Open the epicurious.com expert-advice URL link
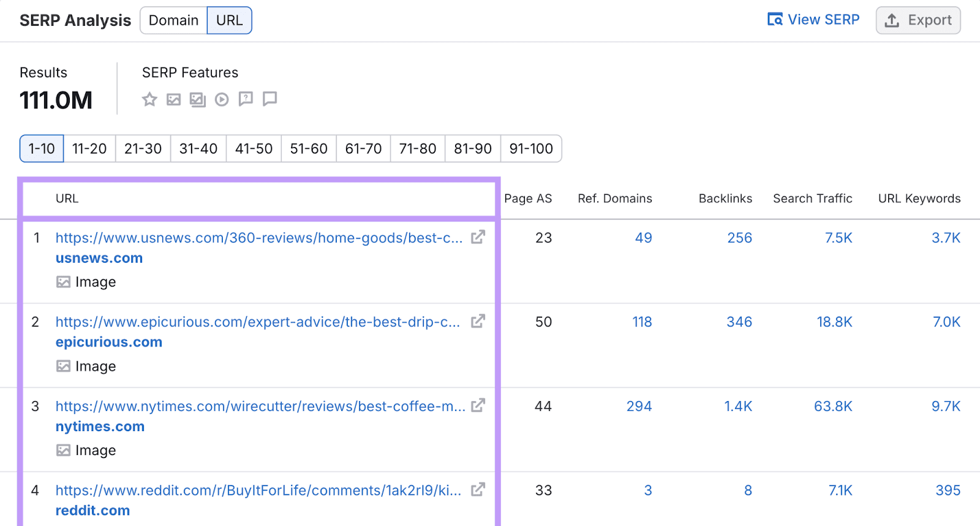This screenshot has width=980, height=526. point(258,321)
